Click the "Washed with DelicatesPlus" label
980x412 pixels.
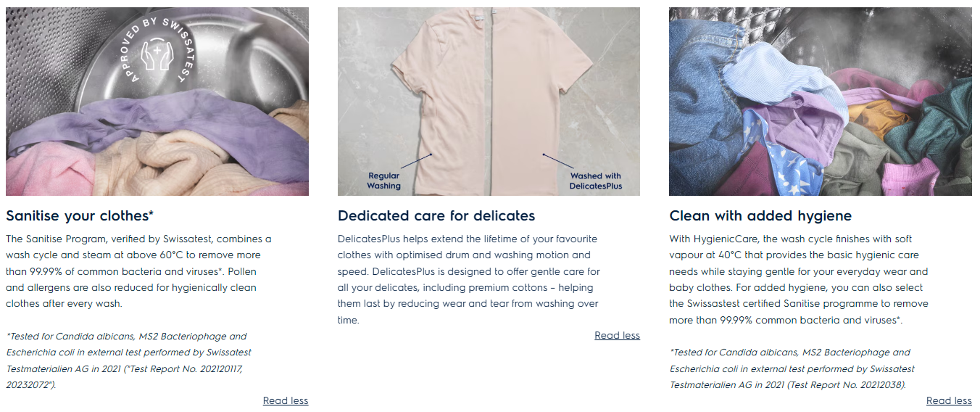click(595, 181)
